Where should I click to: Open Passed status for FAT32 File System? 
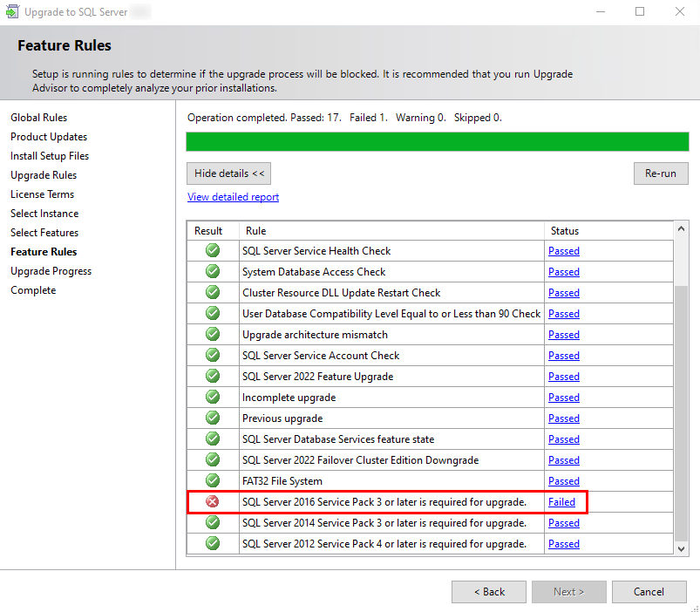564,481
